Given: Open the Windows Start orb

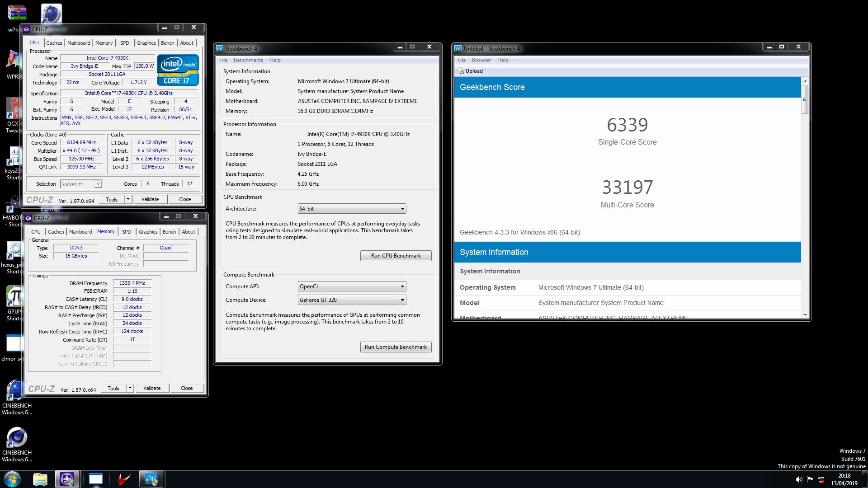Looking at the screenshot, I should tap(12, 479).
